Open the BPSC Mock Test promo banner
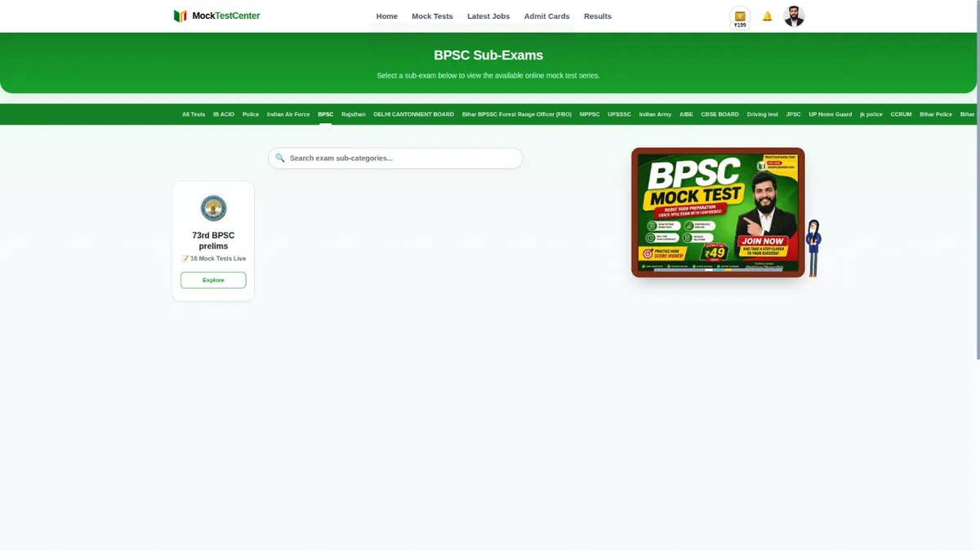This screenshot has height=551, width=980. (718, 212)
